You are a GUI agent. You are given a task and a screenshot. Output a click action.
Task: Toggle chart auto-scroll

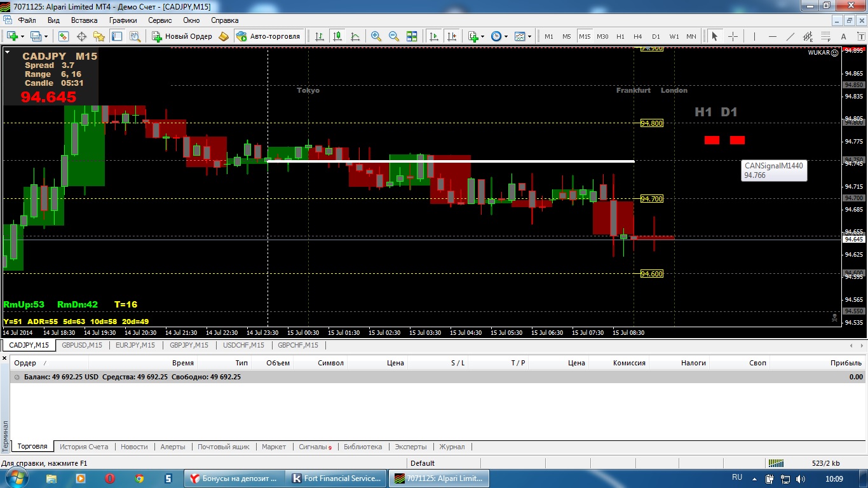coord(434,36)
